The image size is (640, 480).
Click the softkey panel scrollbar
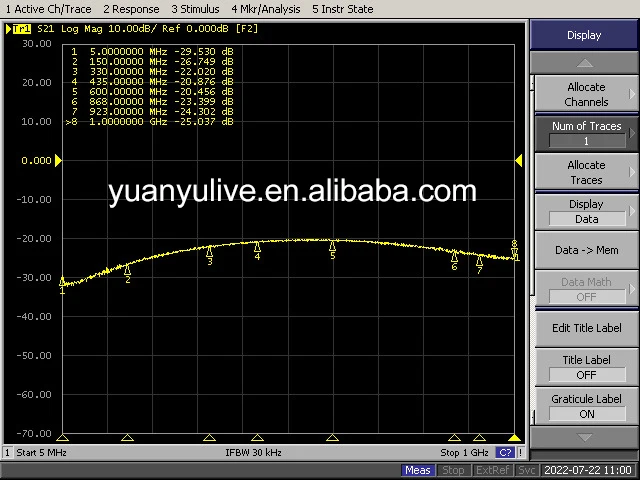tap(532, 249)
